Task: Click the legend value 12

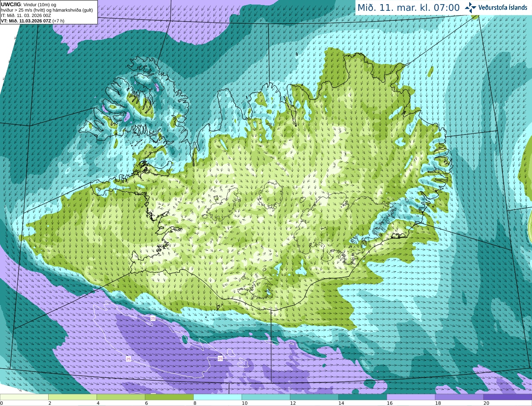Action: click(x=293, y=403)
